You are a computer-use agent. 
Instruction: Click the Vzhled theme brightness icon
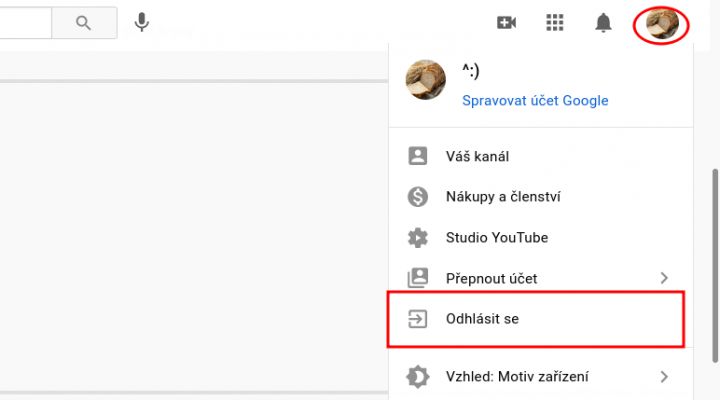417,377
